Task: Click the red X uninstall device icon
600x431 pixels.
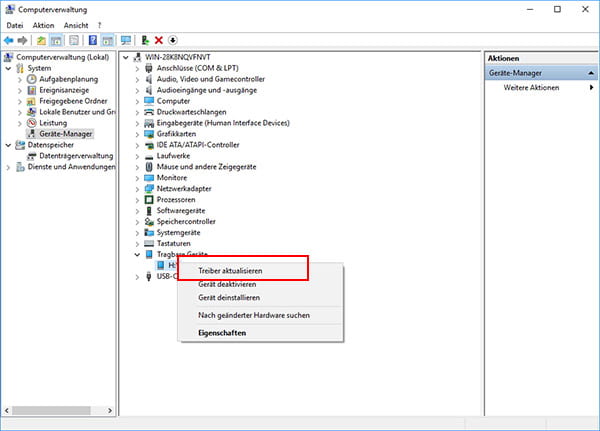Action: pyautogui.click(x=159, y=40)
